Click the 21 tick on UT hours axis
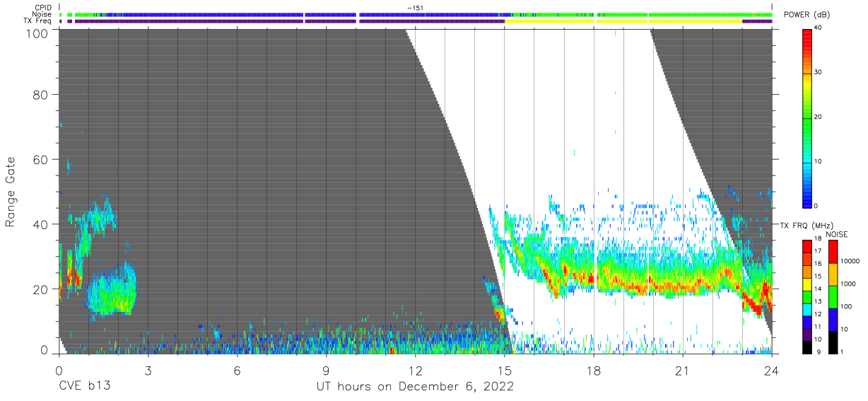This screenshot has width=868, height=401. (x=683, y=370)
